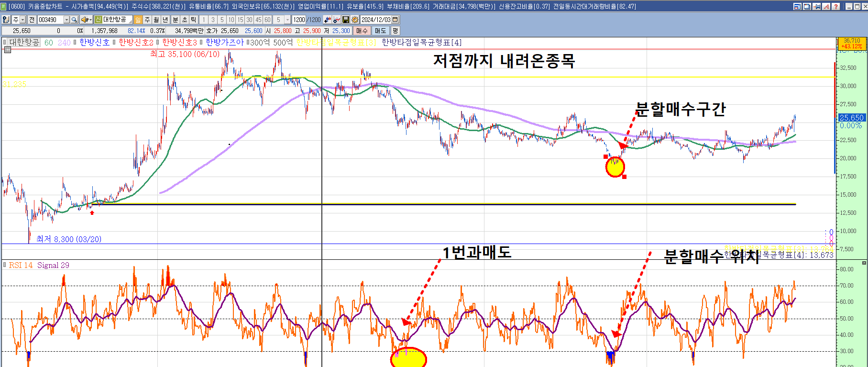
Task: Select the 월 monthly period button
Action: click(x=156, y=20)
